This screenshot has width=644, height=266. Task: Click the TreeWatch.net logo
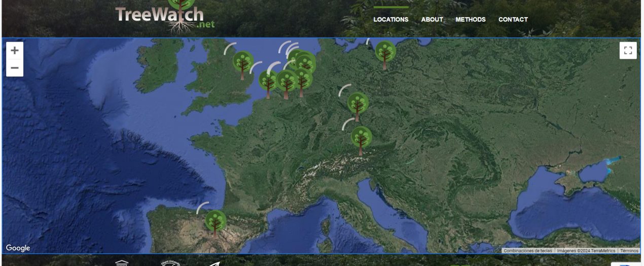[x=165, y=17]
